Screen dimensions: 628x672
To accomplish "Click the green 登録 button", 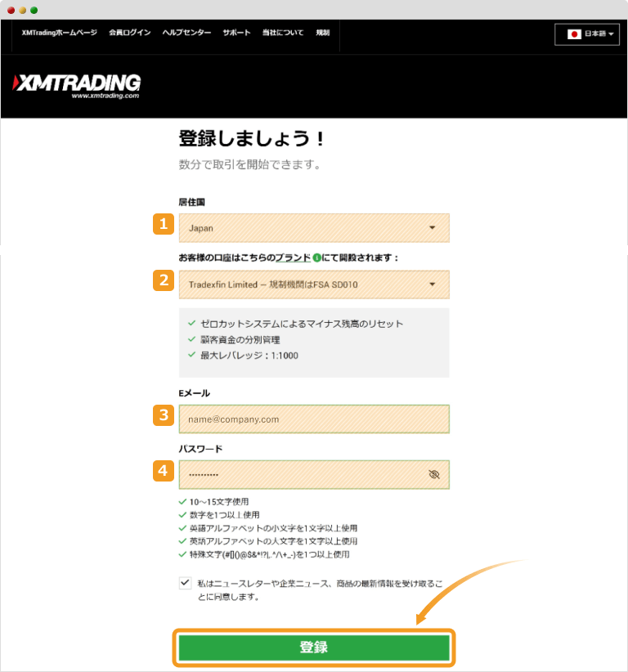I will [x=314, y=647].
